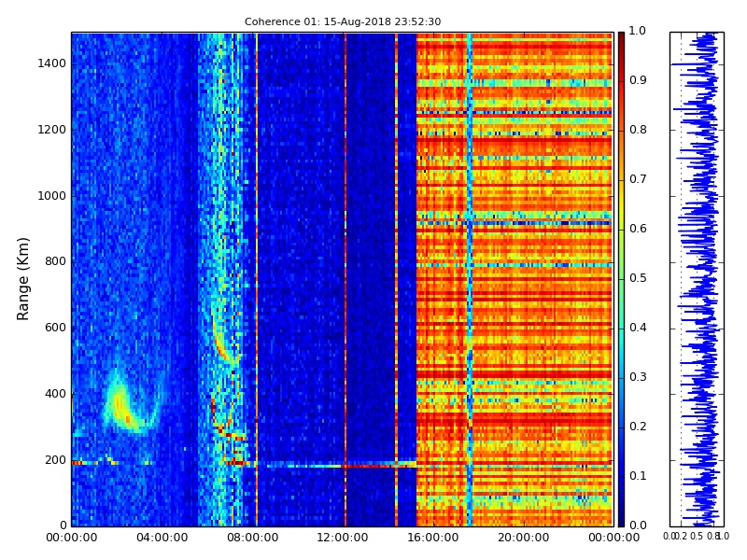The width and height of the screenshot is (747, 560).
Task: Click the y-axis tick label '800'
Action: click(55, 261)
